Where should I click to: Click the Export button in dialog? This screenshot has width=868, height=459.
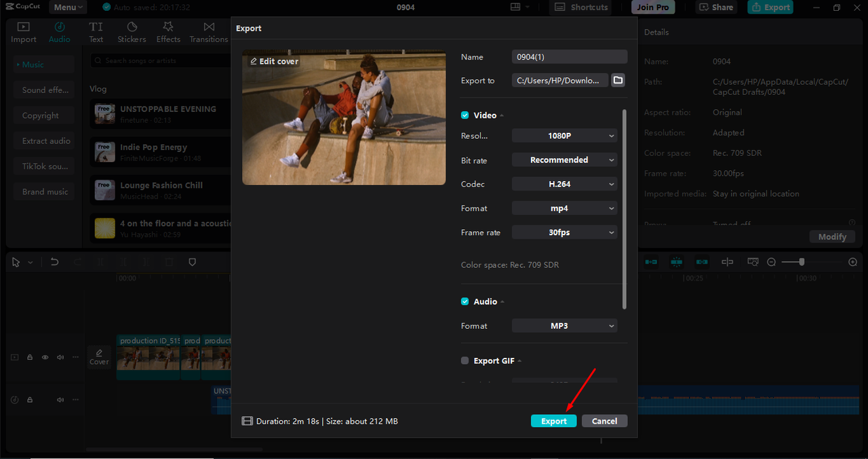click(553, 421)
